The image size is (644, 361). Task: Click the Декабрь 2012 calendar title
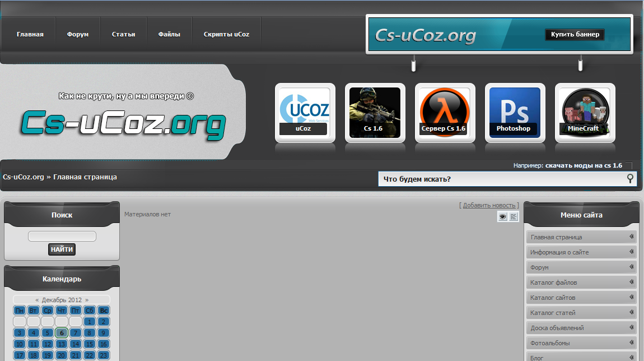[x=62, y=300]
